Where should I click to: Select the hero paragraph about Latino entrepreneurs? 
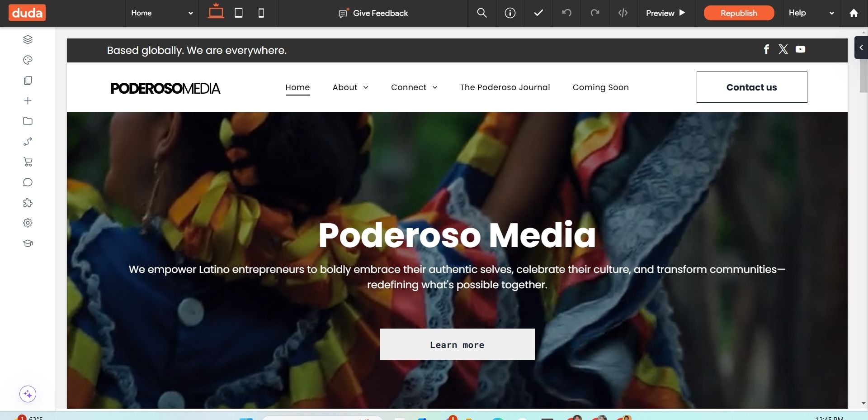(457, 277)
